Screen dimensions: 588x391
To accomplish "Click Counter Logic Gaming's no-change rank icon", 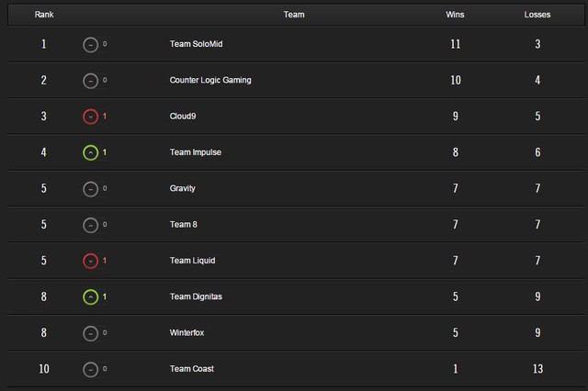I will (x=90, y=80).
